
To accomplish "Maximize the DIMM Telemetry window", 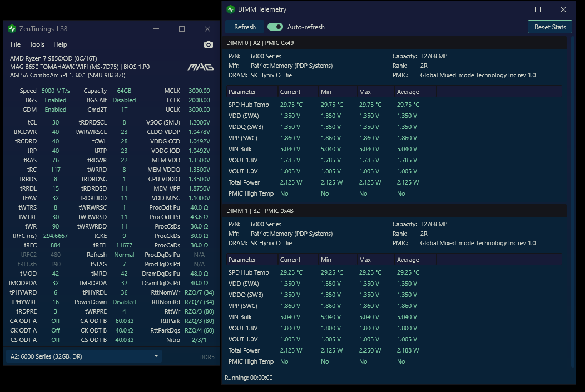I will (x=538, y=9).
